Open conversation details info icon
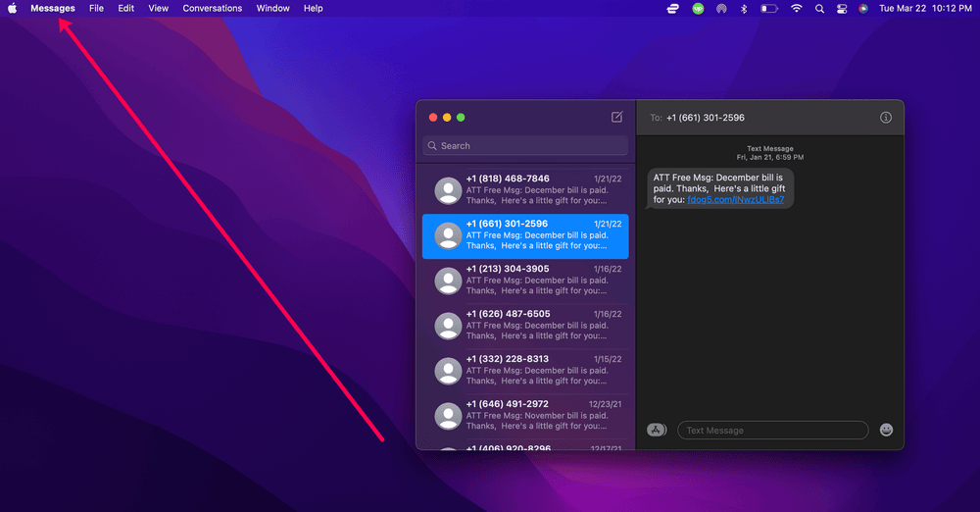The height and width of the screenshot is (512, 980). coord(886,118)
